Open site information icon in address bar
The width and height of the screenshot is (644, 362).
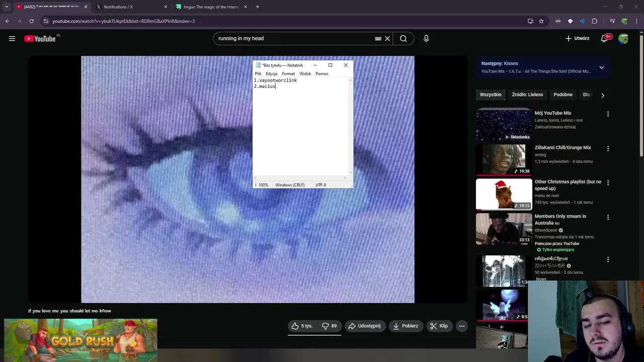46,21
